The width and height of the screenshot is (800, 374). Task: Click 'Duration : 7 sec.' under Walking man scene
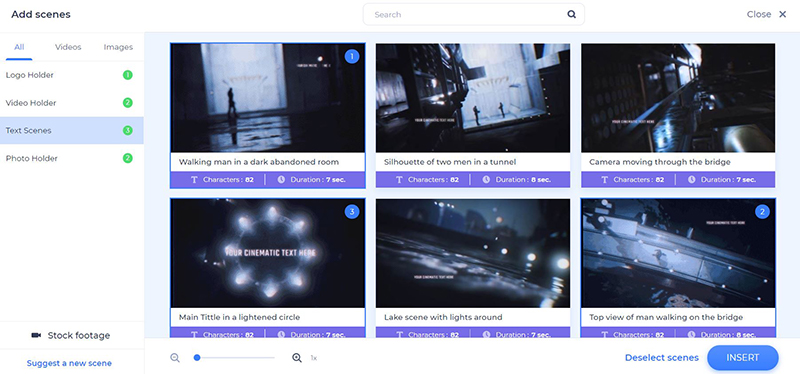318,180
